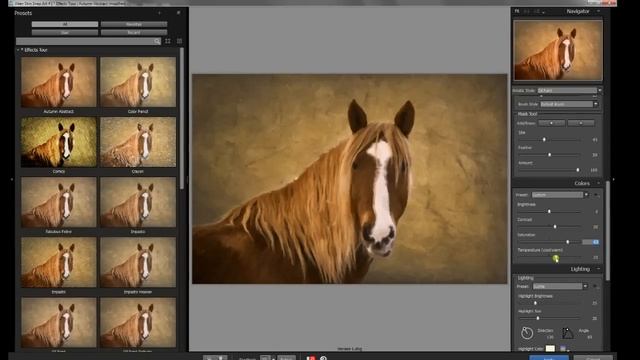This screenshot has width=640, height=360.
Task: Collapse the Effects Tour preset group
Action: (18, 50)
